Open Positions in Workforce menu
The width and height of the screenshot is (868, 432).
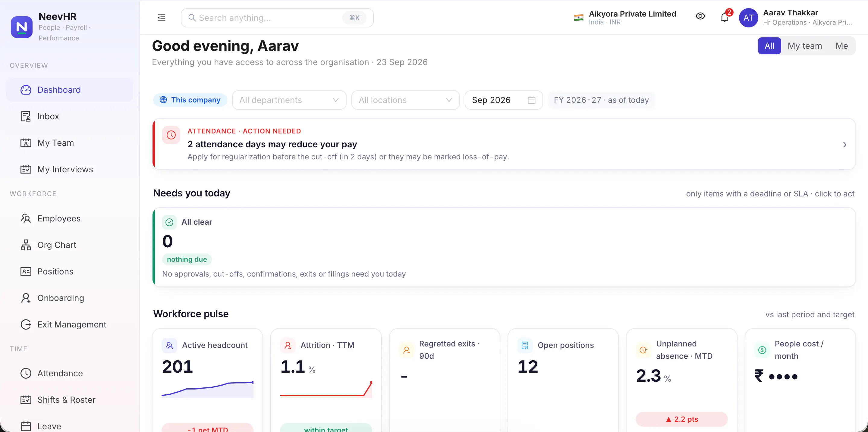pyautogui.click(x=69, y=271)
